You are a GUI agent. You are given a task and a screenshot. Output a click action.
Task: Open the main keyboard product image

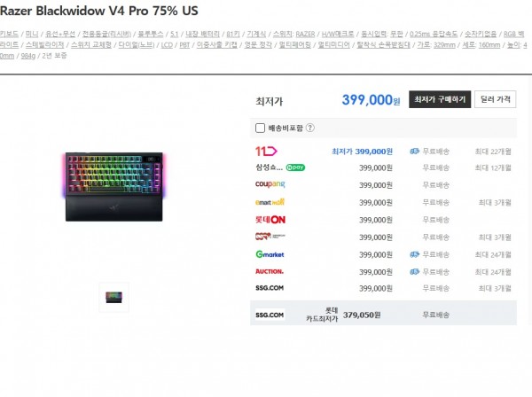click(114, 187)
